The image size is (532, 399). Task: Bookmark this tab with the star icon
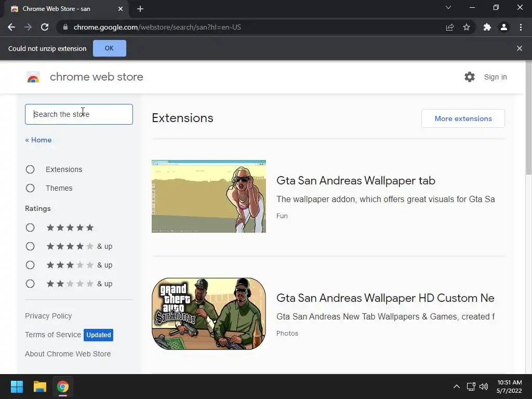coord(467,27)
